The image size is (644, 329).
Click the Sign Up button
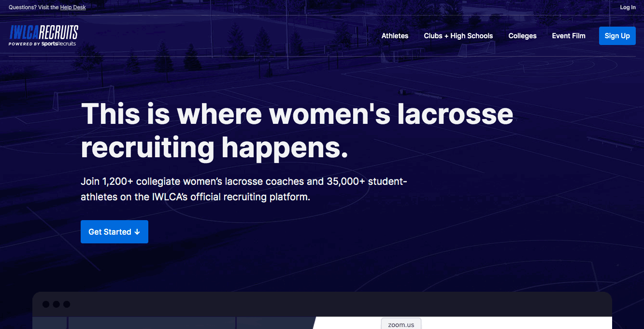[x=617, y=36]
